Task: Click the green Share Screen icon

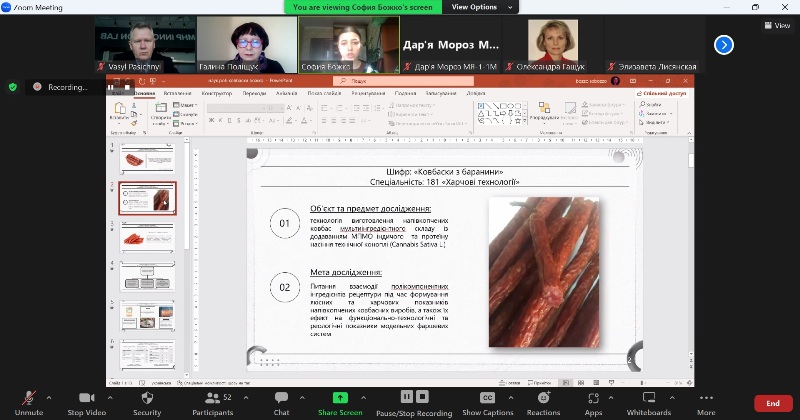Action: click(340, 398)
